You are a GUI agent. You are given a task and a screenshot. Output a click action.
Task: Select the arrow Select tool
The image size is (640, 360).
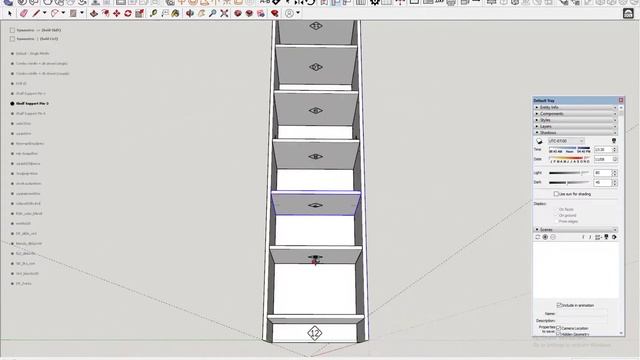[10, 13]
